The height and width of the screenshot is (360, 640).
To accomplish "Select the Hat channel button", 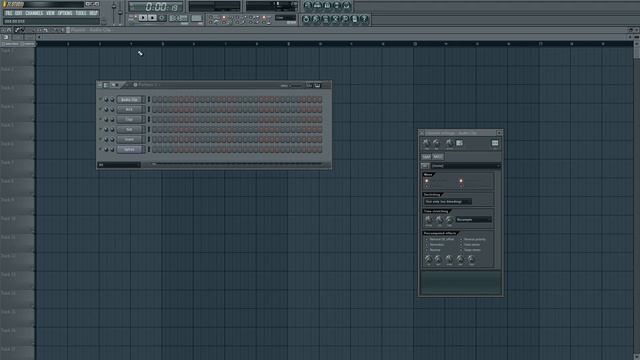I will pyautogui.click(x=129, y=129).
